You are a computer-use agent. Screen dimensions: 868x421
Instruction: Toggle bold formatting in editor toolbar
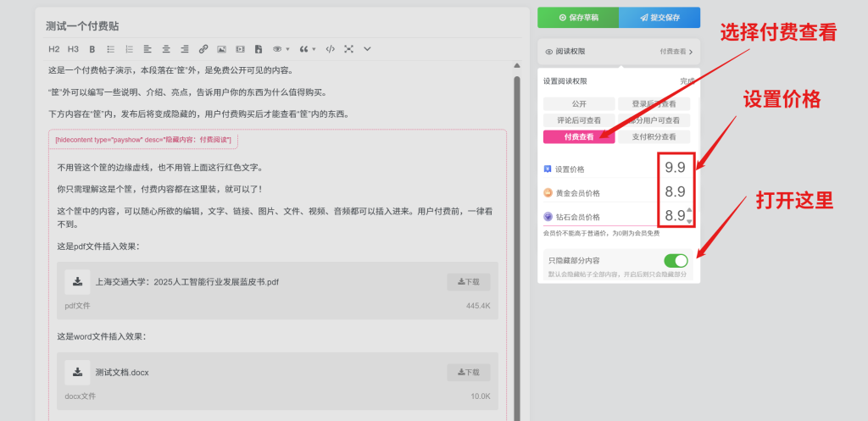pyautogui.click(x=92, y=49)
